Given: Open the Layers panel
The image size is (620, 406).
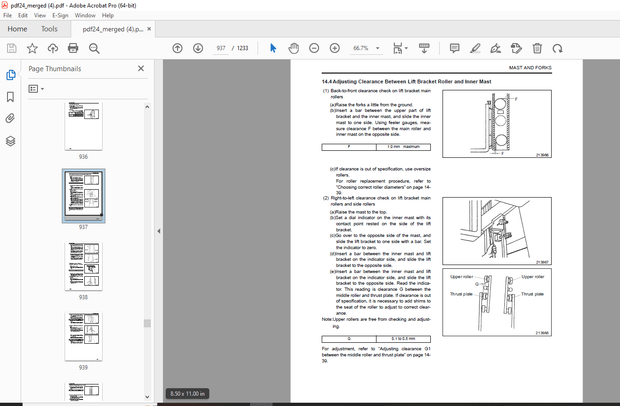Looking at the screenshot, I should pos(11,141).
